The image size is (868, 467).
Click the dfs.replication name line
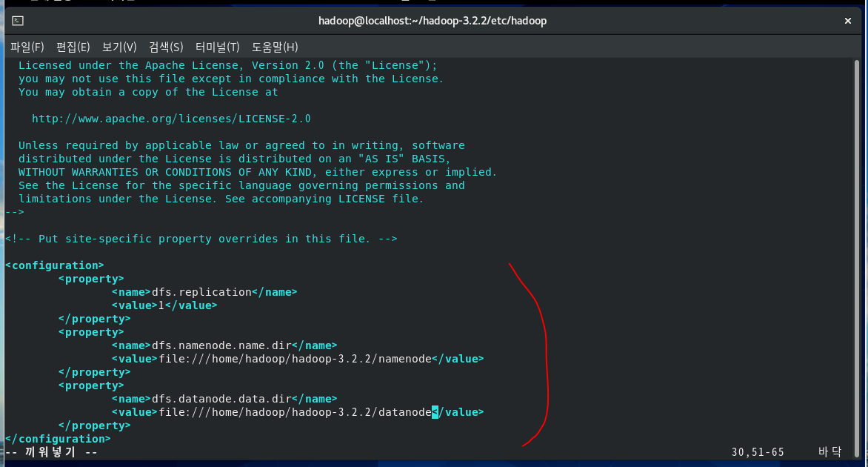(x=204, y=292)
